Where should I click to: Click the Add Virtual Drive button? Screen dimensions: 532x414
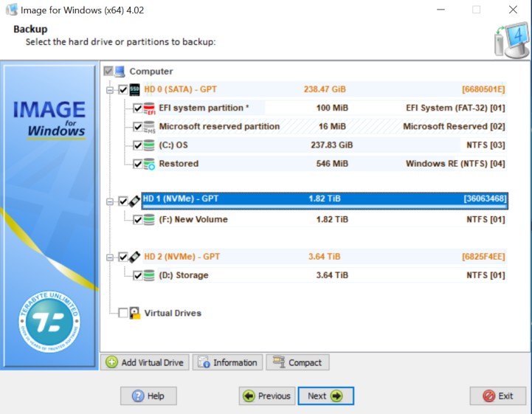(145, 362)
